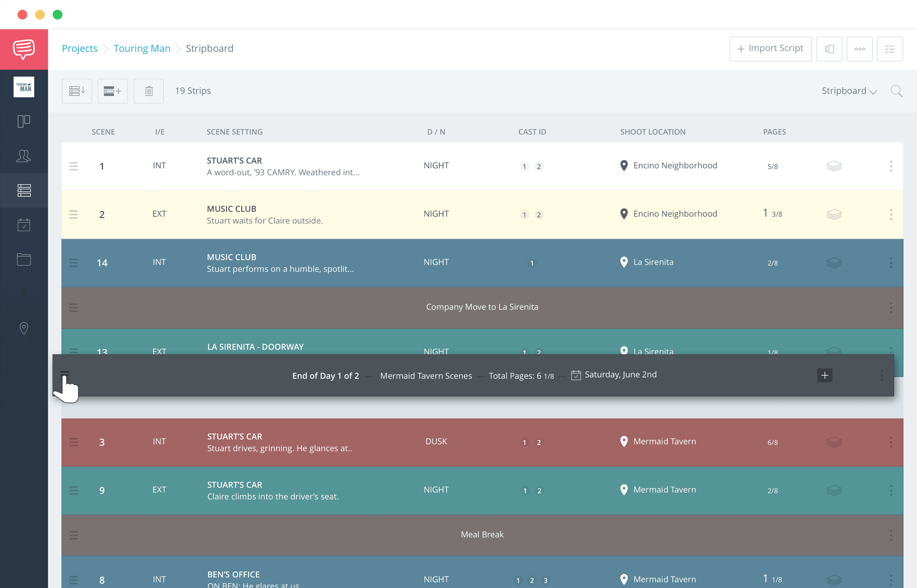Viewport: 917px width, 588px height.
Task: Open the calendar icon in sidebar
Action: [24, 225]
